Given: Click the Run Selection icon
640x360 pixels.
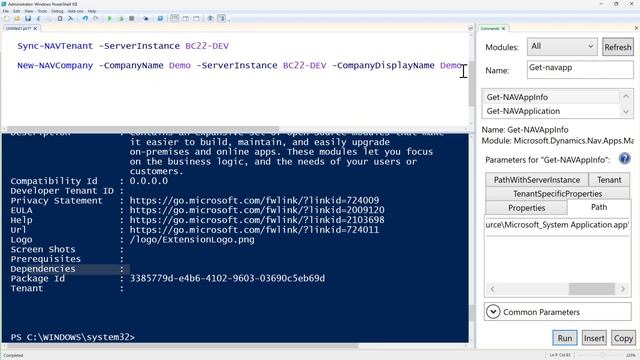Looking at the screenshot, I should click(x=121, y=19).
